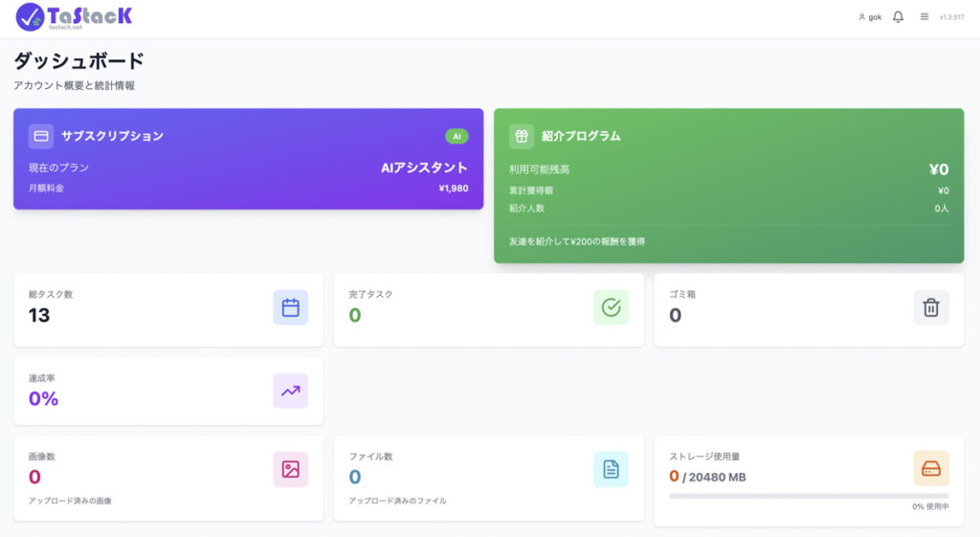Click the calendar icon for total tasks
The image size is (980, 537).
tap(291, 307)
